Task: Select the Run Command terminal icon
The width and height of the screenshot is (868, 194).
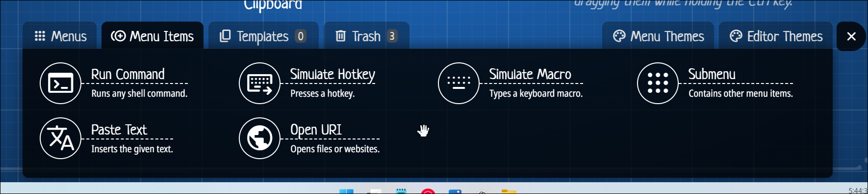Action: pyautogui.click(x=60, y=83)
